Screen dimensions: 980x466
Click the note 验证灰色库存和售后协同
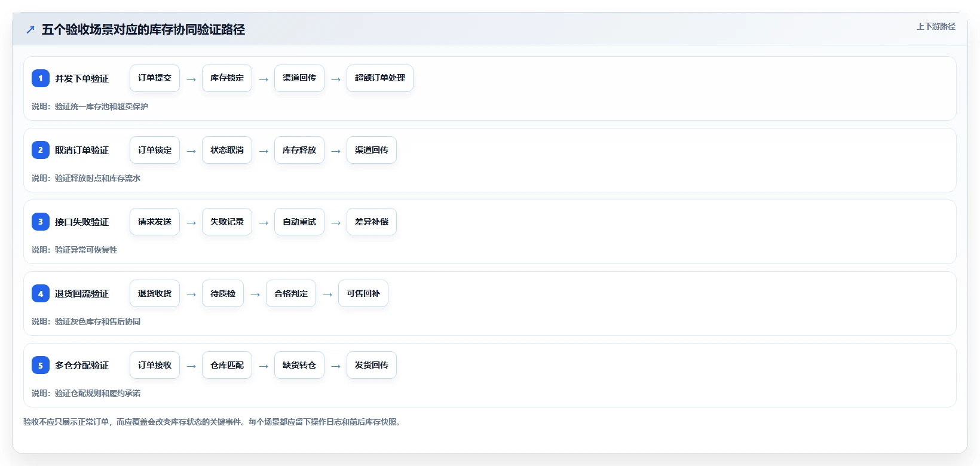[98, 321]
